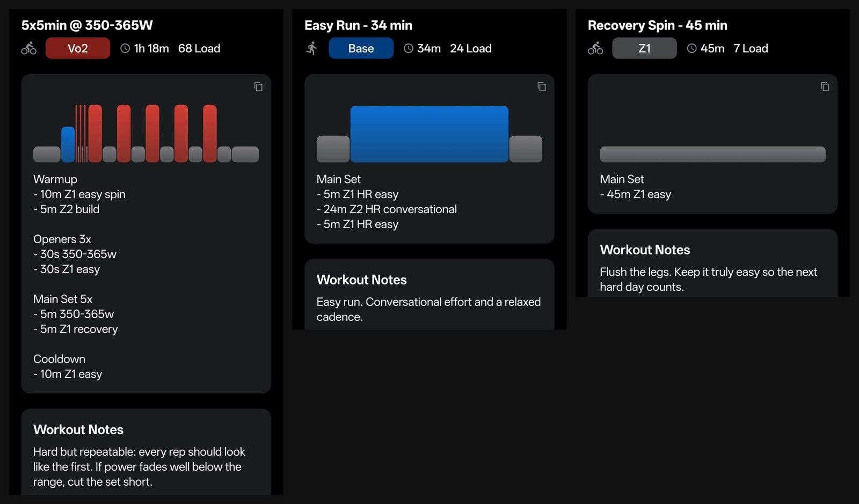Image resolution: width=859 pixels, height=504 pixels.
Task: Click '- 10m Z1 easy spin' line
Action: click(79, 194)
